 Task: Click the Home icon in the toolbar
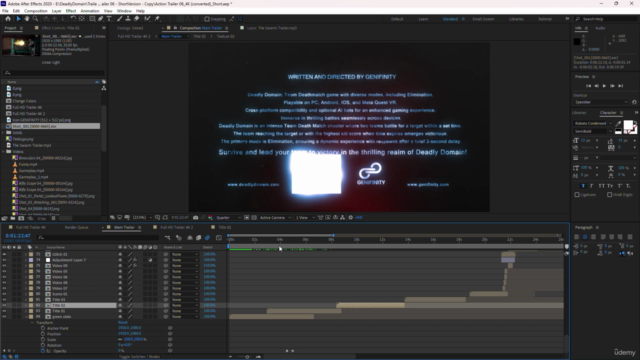tap(8, 19)
